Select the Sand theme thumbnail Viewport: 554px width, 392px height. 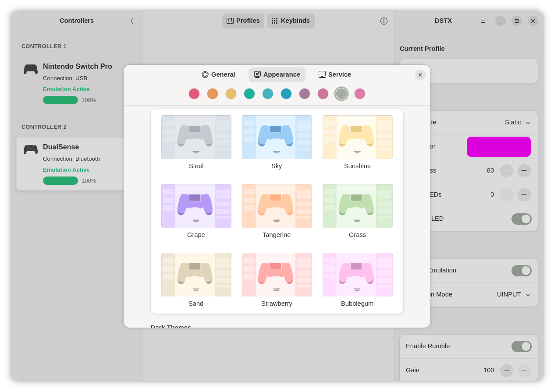point(196,275)
